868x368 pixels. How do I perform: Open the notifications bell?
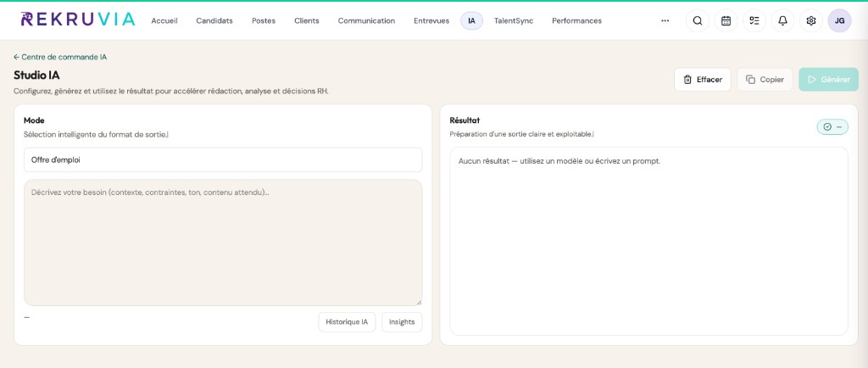(782, 21)
